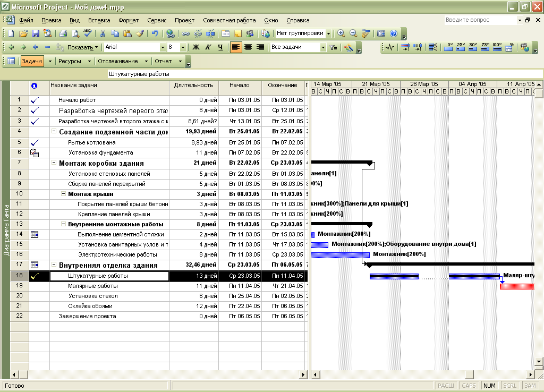Mark the task 0% complete
Image resolution: width=544 pixels, height=392 pixels.
(448, 47)
